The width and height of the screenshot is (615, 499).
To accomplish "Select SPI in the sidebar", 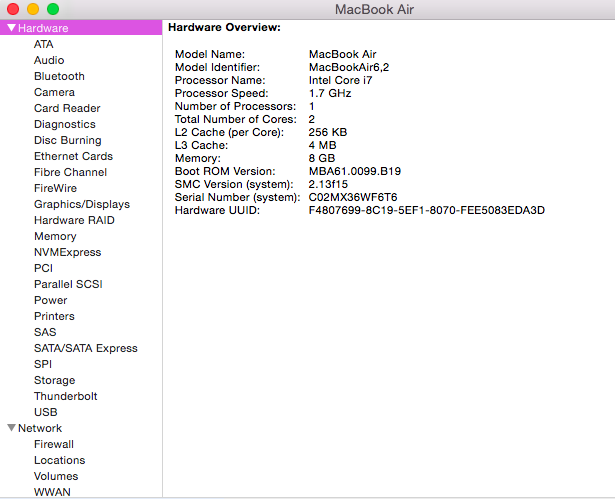I will pyautogui.click(x=43, y=364).
